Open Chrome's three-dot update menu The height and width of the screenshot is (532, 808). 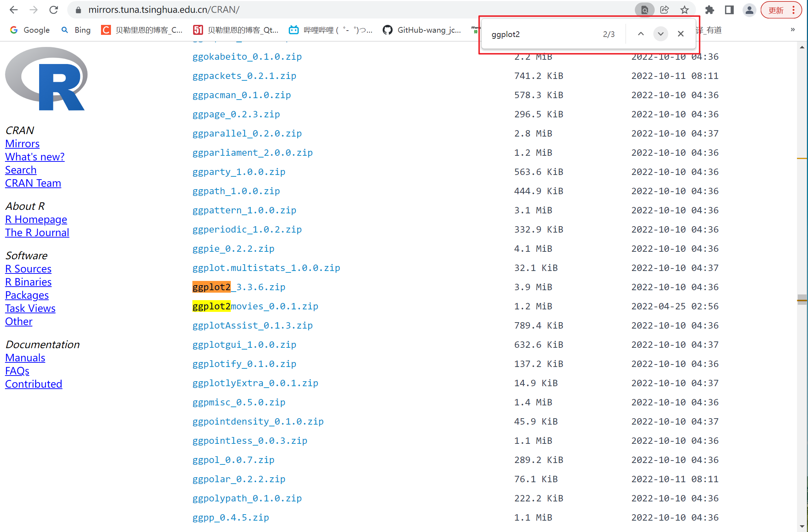793,10
